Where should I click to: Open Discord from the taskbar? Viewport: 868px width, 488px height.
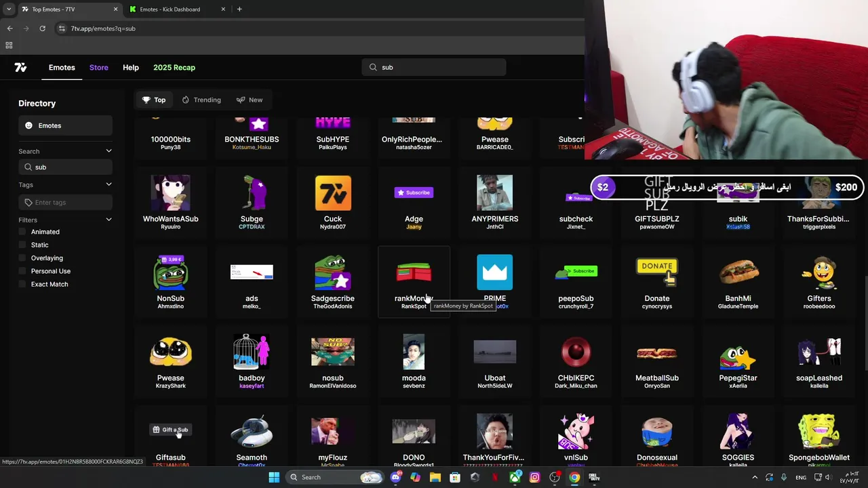(x=396, y=477)
